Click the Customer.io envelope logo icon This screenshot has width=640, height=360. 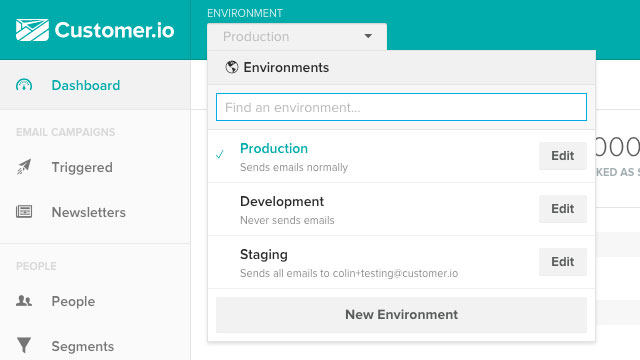tap(32, 30)
